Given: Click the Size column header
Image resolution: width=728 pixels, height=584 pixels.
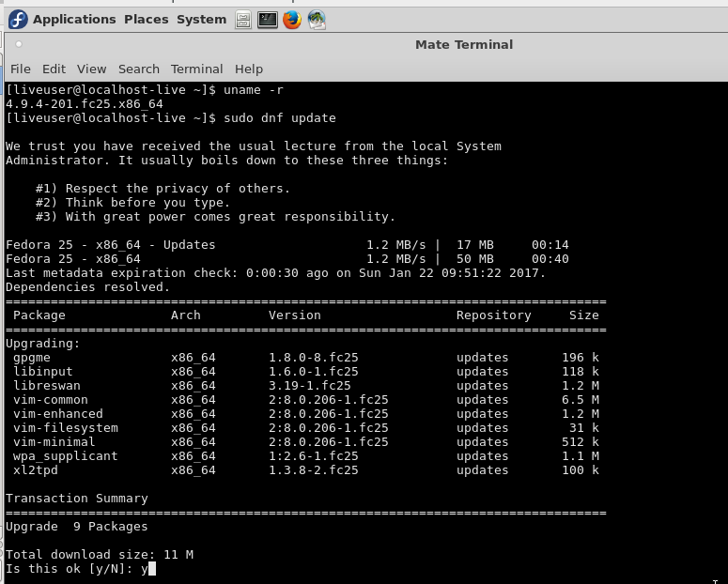Looking at the screenshot, I should pyautogui.click(x=584, y=315).
